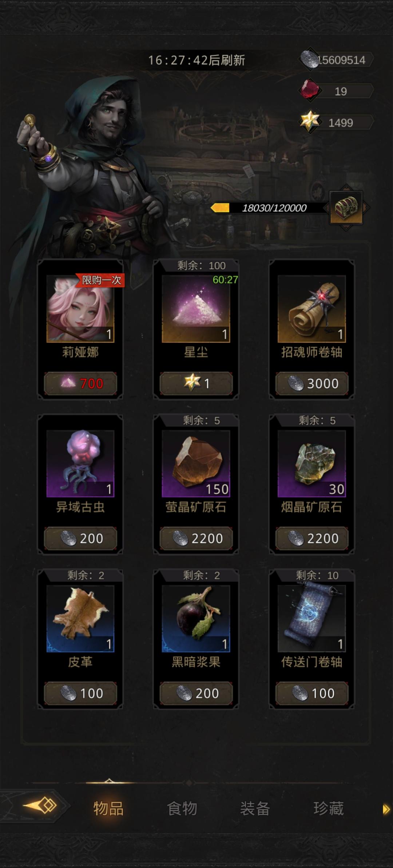Purchase 莉娅娜 for 700 stardust
Viewport: 393px width, 868px height.
point(80,383)
